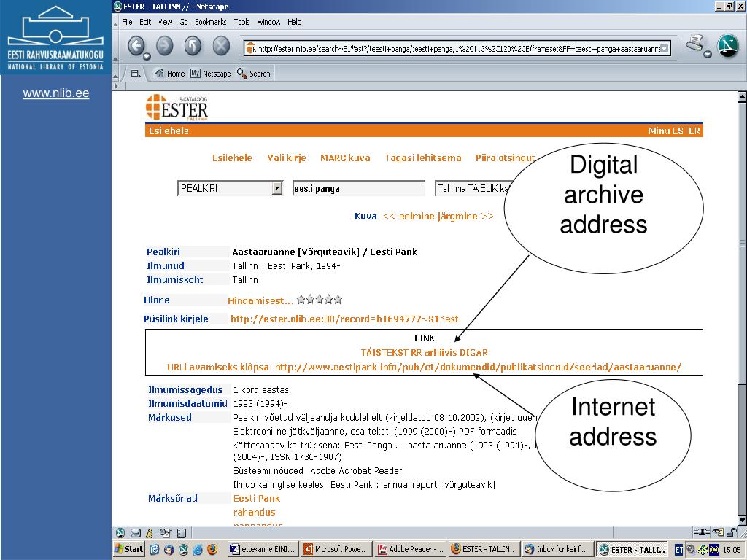The image size is (747, 560).
Task: Click the Search button in personal toolbar
Action: [253, 74]
